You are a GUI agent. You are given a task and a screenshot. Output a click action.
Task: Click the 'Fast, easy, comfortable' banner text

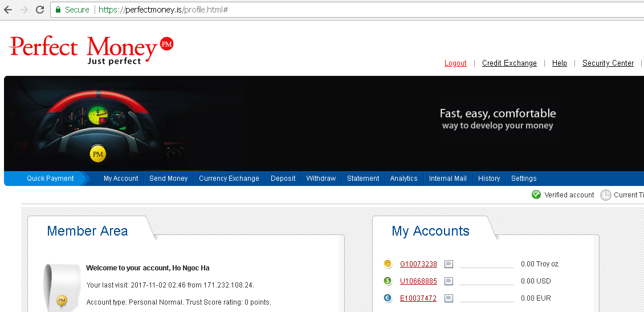498,114
